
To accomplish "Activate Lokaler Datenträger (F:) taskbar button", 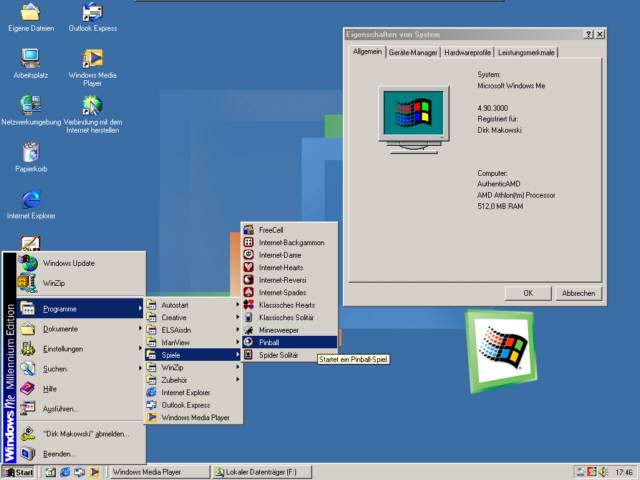I will click(262, 472).
